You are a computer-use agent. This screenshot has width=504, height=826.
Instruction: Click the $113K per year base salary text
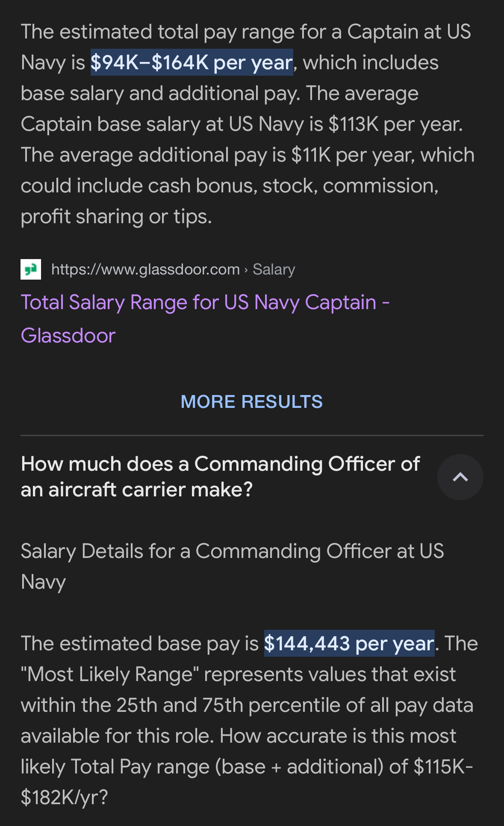pyautogui.click(x=395, y=124)
